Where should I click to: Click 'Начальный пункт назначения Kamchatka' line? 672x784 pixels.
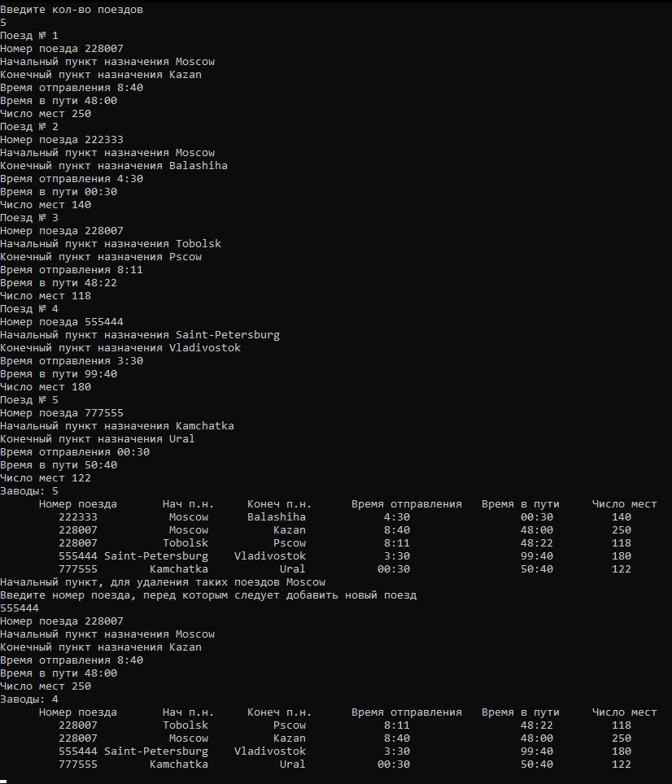pos(117,425)
